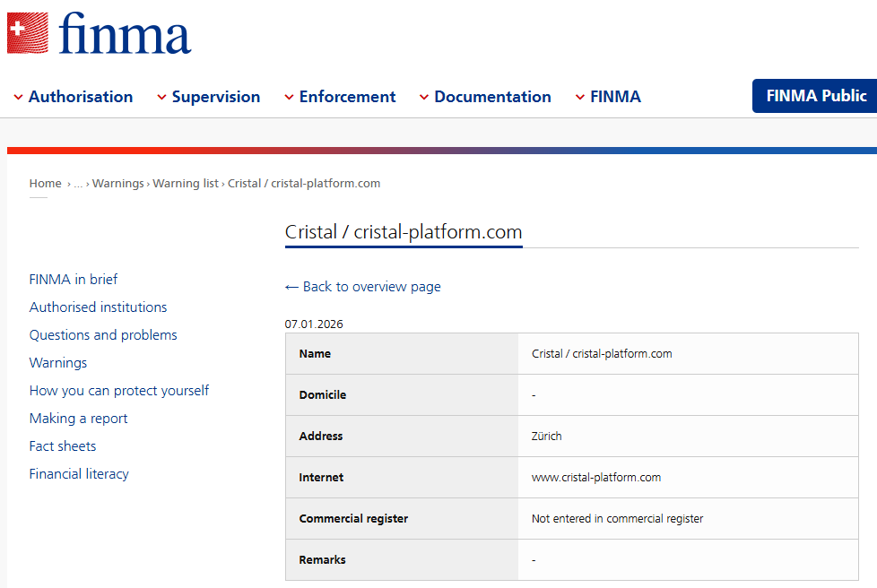
Task: Click the Swiss cross flag icon
Action: (28, 33)
